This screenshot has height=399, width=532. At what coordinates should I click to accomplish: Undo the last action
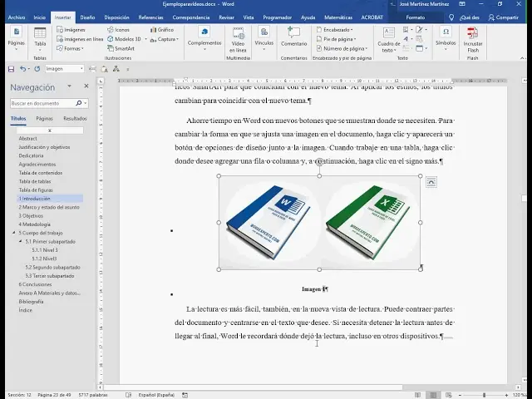click(22, 69)
